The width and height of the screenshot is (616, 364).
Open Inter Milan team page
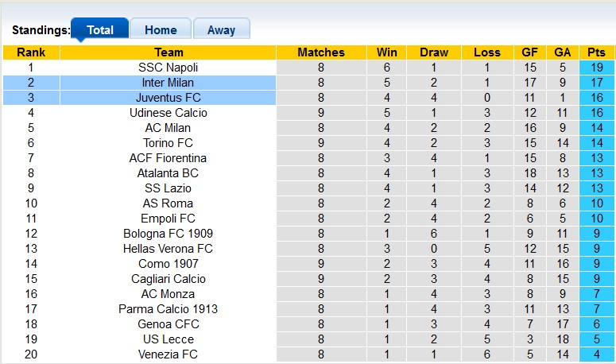[168, 83]
